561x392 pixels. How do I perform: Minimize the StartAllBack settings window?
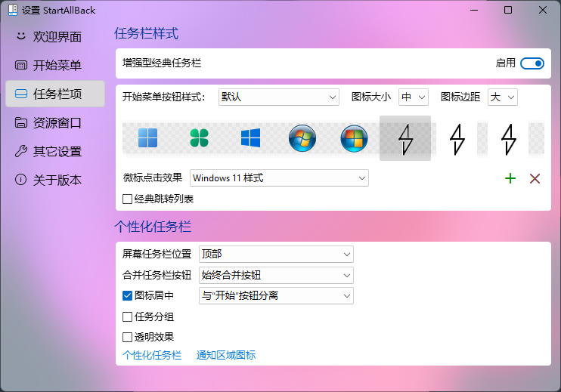474,10
